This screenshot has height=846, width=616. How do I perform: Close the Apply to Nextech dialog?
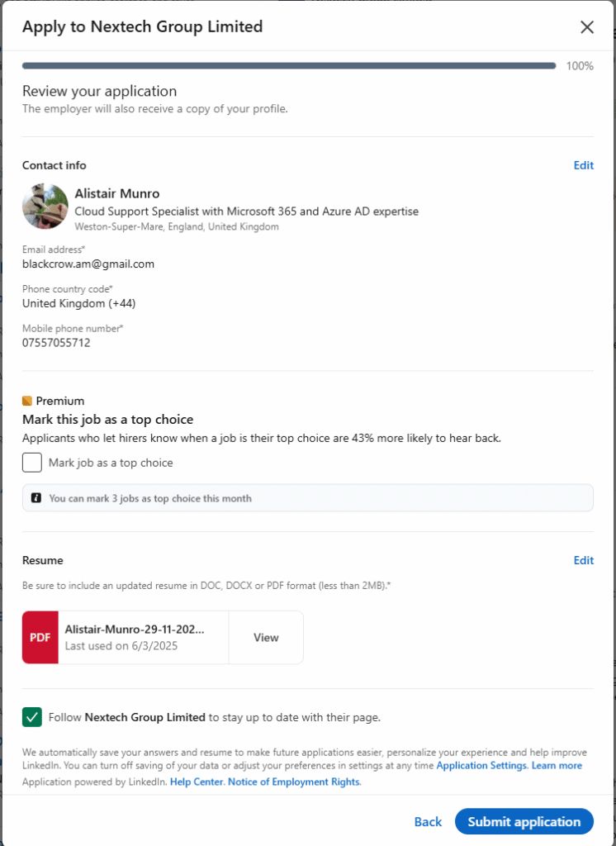point(587,27)
